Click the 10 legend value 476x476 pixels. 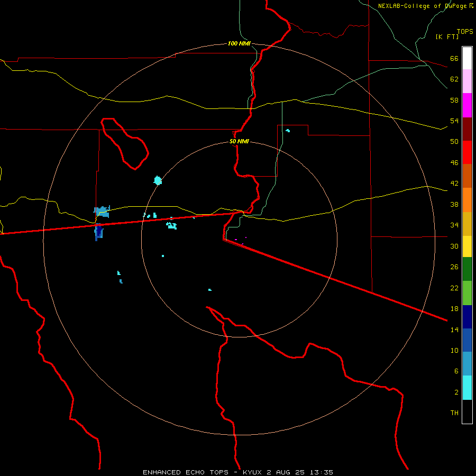[x=454, y=350]
